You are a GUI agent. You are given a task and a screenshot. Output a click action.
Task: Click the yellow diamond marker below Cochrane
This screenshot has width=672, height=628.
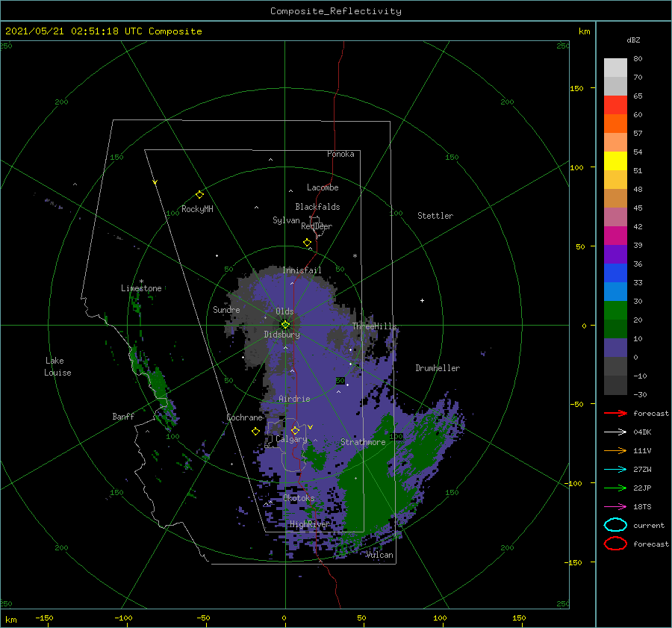click(x=255, y=432)
